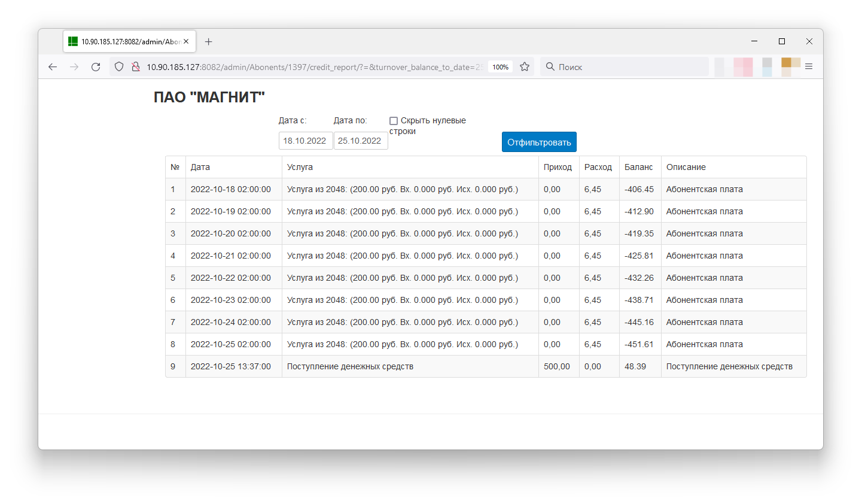Click Абонентская плата in row 1
Screen dimensions: 868x498
tap(705, 189)
